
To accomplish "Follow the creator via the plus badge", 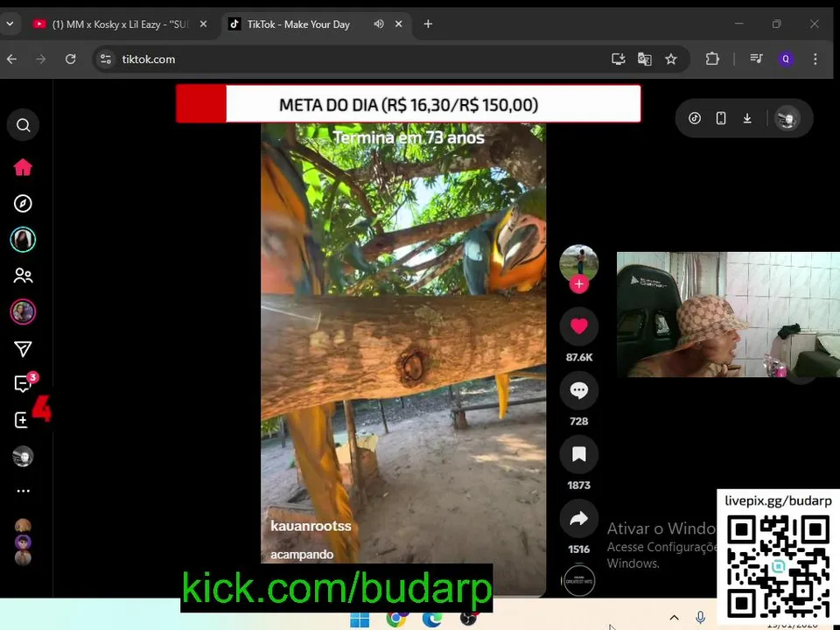I will pos(578,283).
